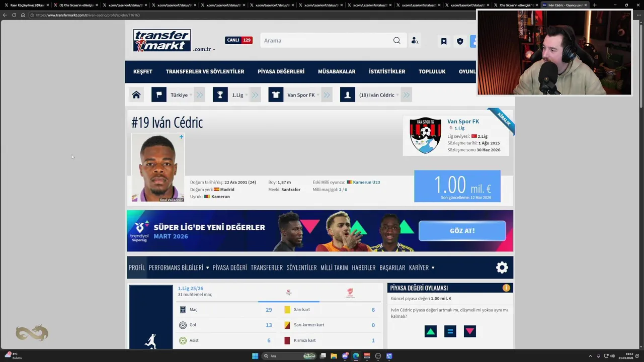This screenshot has height=362, width=644.
Task: Click the search magnifier icon
Action: tap(397, 40)
